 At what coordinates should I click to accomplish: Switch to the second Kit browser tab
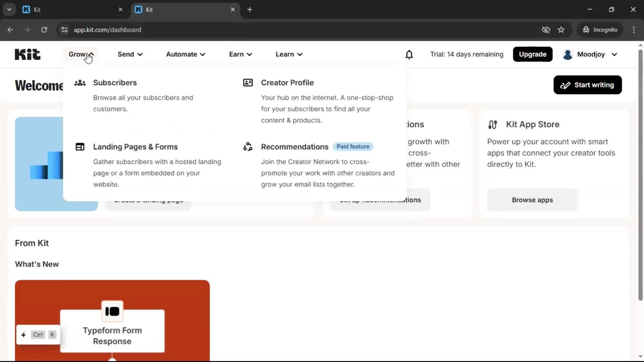(x=181, y=9)
